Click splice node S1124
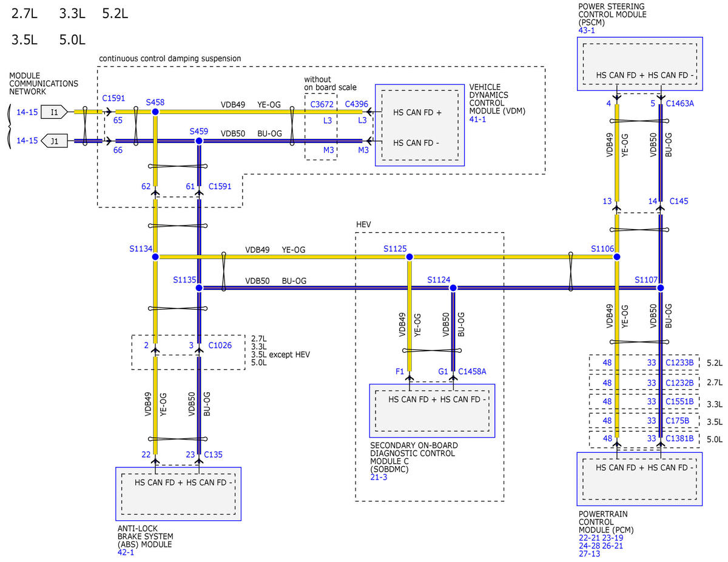 pyautogui.click(x=453, y=287)
